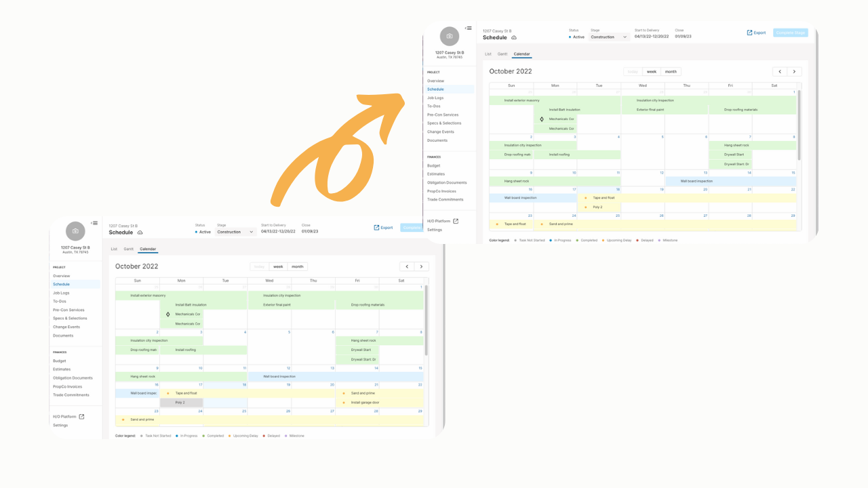Switch to Gantt tab in top-right window

coord(502,54)
